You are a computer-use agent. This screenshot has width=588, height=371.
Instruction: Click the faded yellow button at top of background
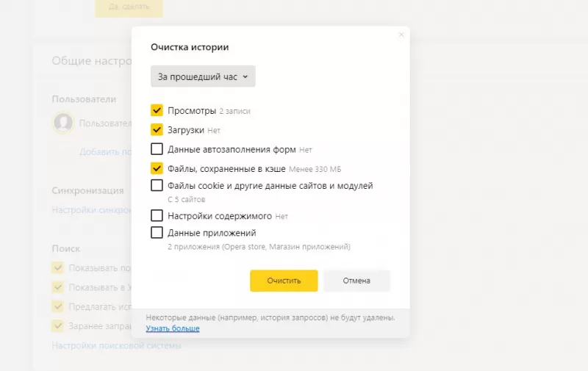tap(129, 7)
